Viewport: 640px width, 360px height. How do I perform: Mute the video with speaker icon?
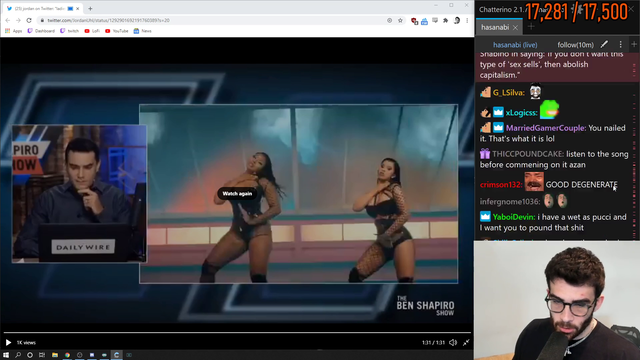pos(453,342)
